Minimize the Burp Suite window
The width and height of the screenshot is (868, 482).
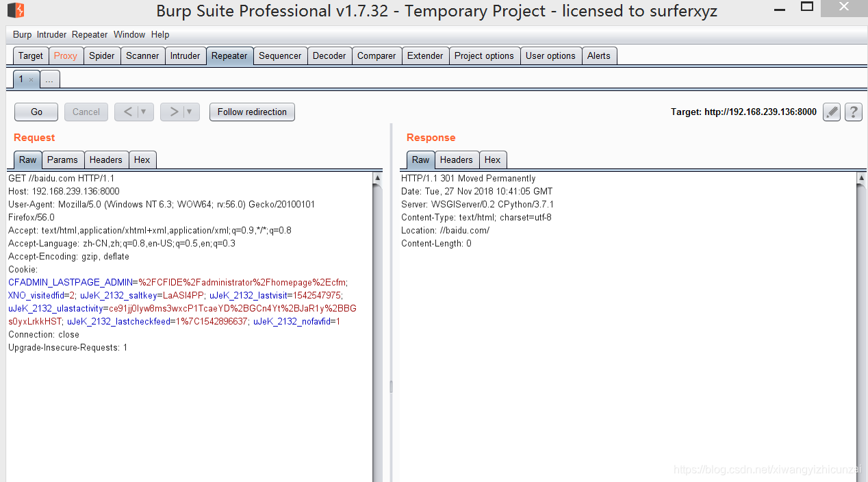click(x=780, y=10)
